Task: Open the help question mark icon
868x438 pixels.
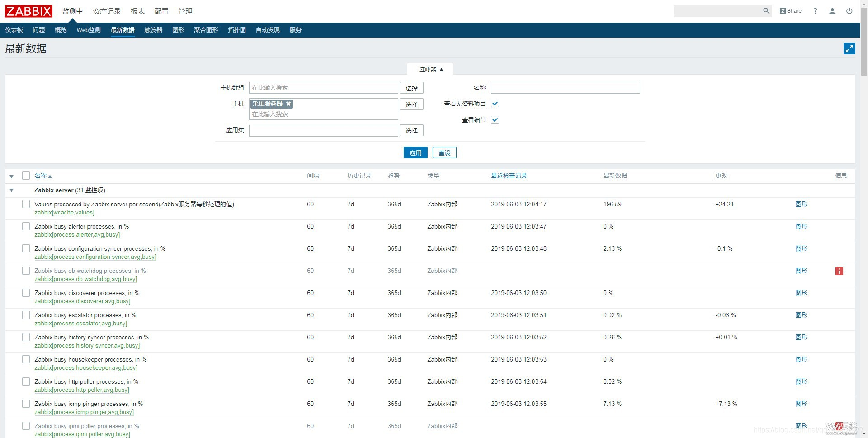Action: (815, 11)
